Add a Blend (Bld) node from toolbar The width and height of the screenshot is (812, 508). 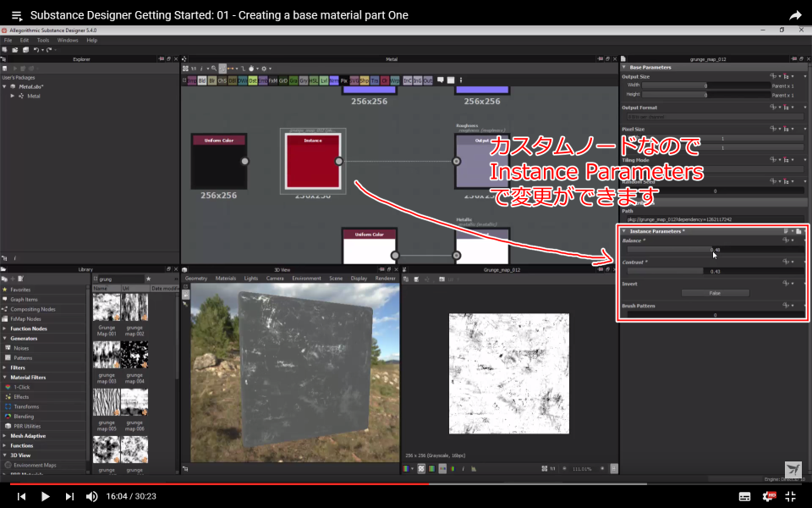click(202, 80)
